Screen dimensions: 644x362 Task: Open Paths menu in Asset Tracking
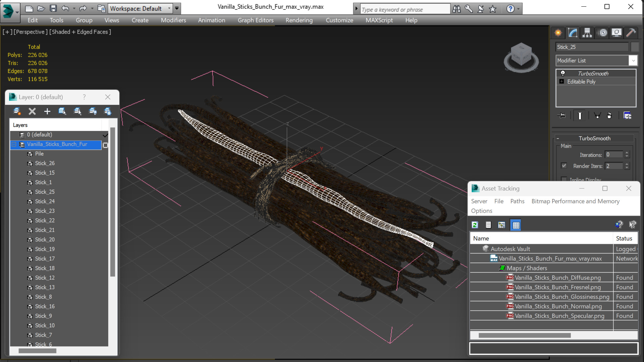pyautogui.click(x=517, y=201)
